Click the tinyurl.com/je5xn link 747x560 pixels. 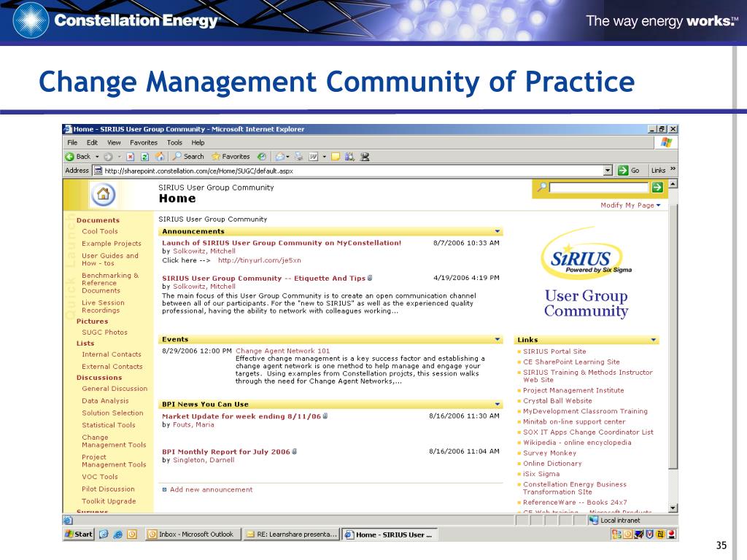(259, 260)
